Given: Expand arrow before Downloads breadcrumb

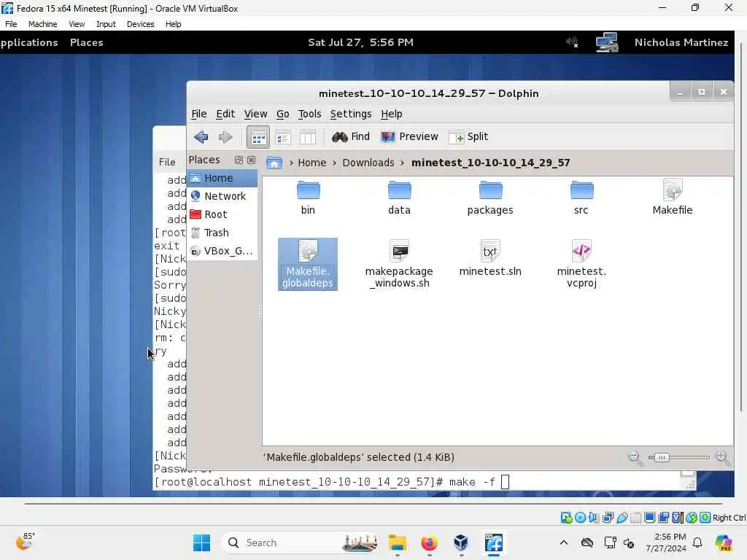Looking at the screenshot, I should (x=334, y=163).
